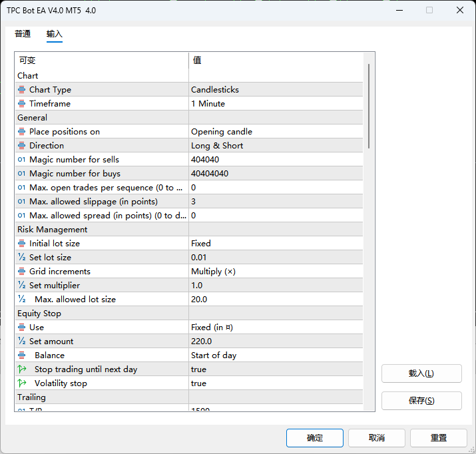The image size is (476, 454).
Task: Select the 输入 tab
Action: pos(55,34)
